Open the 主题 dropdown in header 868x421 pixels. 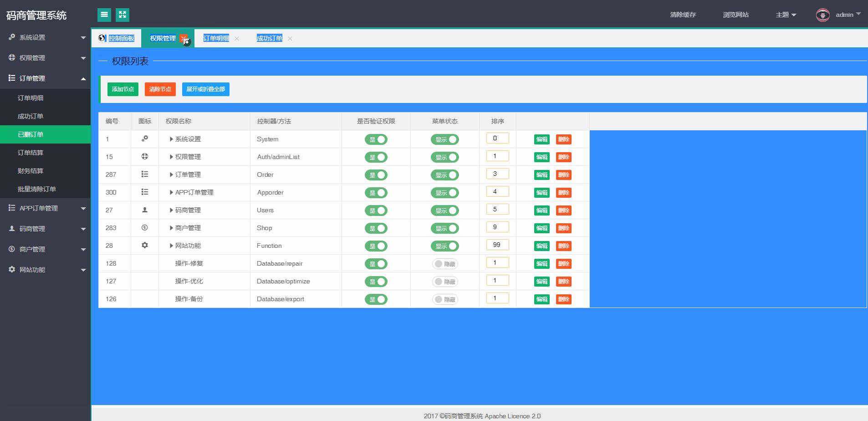(786, 15)
